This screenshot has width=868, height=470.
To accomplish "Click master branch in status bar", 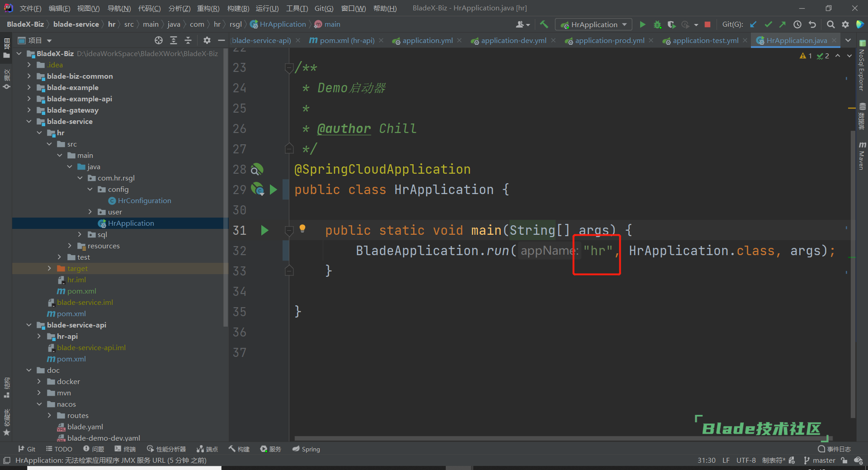I will 819,460.
